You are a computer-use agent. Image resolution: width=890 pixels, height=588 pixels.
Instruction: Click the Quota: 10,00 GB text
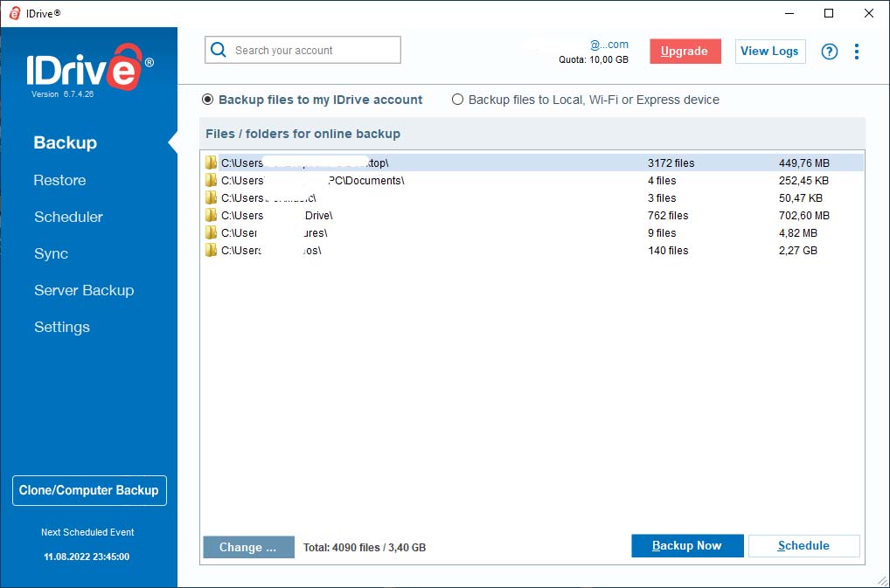click(593, 59)
